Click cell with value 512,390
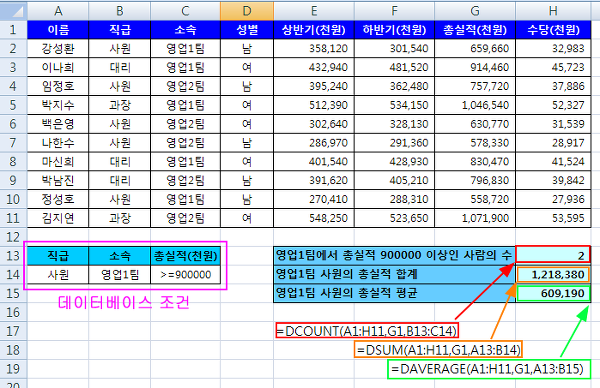The width and height of the screenshot is (600, 388). [x=314, y=105]
